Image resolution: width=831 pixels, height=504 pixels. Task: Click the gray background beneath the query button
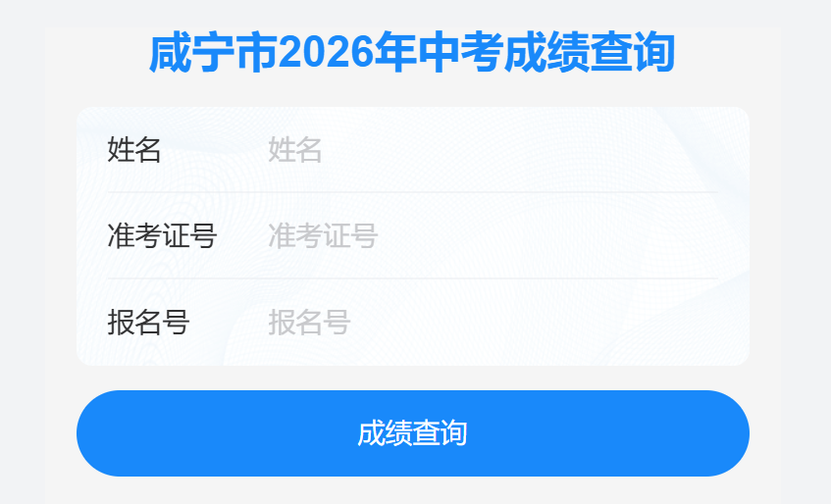413,491
